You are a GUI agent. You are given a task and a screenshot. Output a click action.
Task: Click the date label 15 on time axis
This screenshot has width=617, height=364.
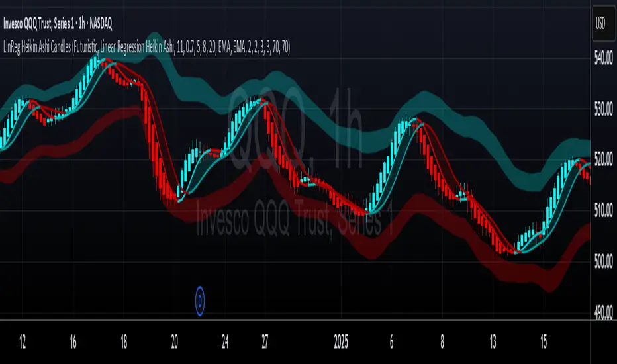(x=544, y=342)
